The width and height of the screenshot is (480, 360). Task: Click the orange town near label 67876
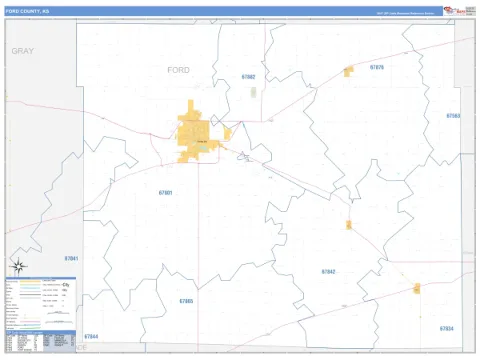[x=349, y=72]
